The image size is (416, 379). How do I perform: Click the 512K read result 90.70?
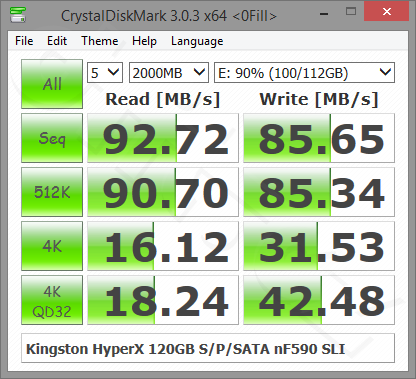[x=163, y=192]
